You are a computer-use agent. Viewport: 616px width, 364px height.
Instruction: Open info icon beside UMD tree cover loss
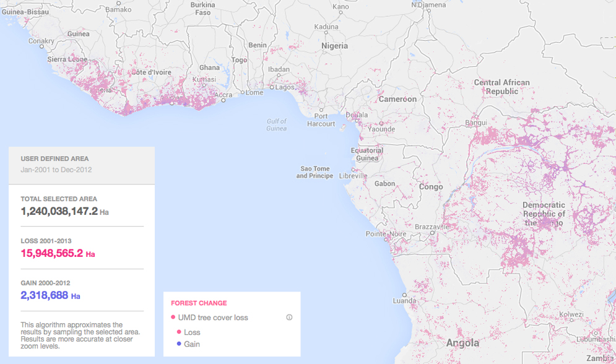pyautogui.click(x=289, y=318)
